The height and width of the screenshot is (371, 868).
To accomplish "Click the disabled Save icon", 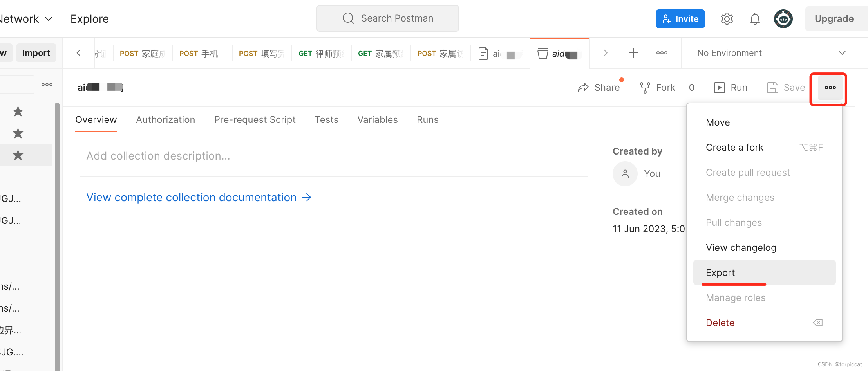I will tap(772, 88).
